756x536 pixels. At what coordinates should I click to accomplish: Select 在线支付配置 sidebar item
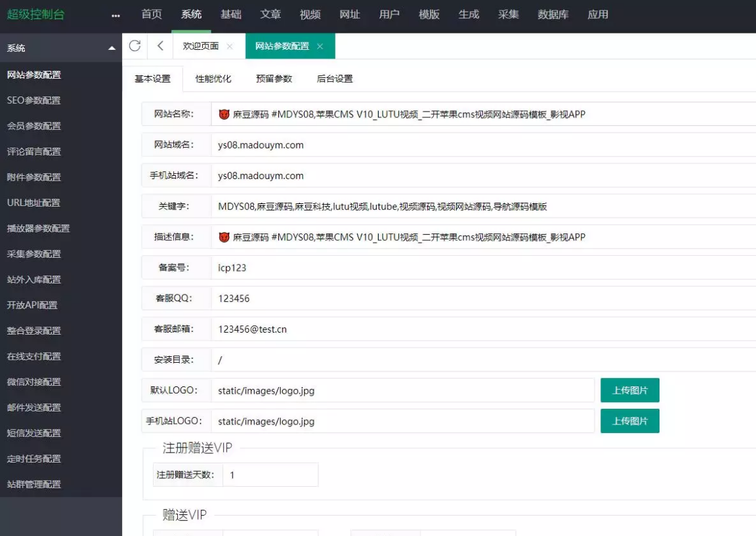pyautogui.click(x=33, y=356)
